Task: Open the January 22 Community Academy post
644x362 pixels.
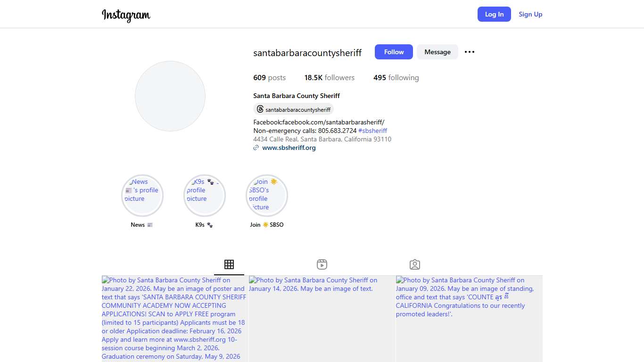Action: coord(174,319)
